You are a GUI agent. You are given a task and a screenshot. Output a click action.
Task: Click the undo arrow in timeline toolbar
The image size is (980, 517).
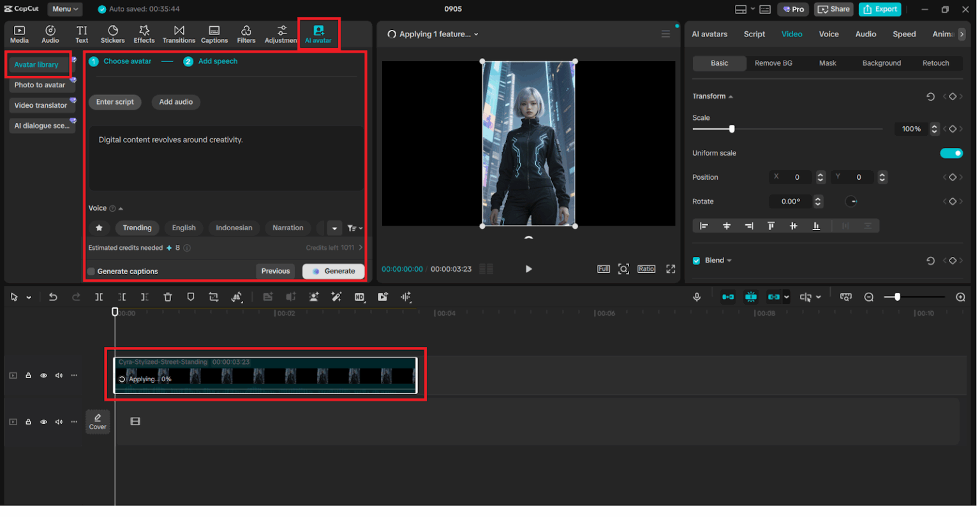coord(53,298)
